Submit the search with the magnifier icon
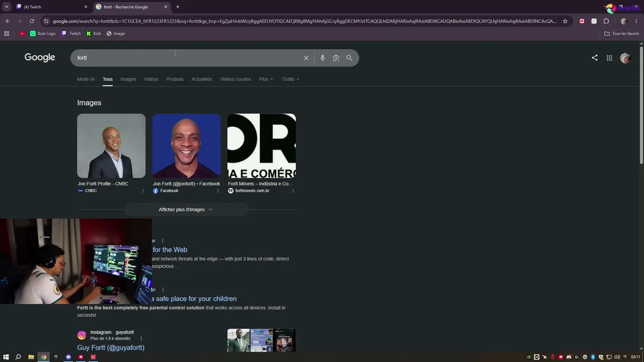644x362 pixels. coord(349,58)
